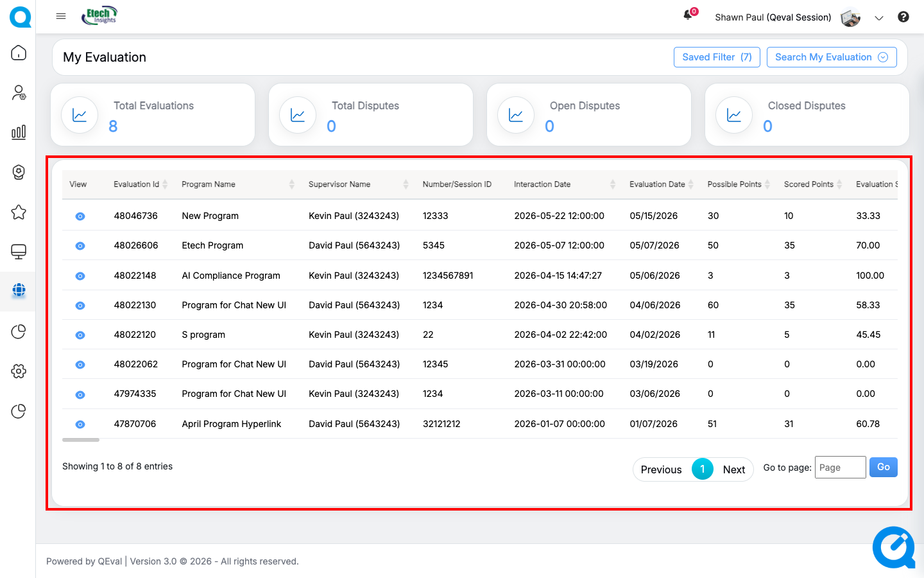Click the notification bell icon
Screen dimensions: 924x578
[x=689, y=15]
